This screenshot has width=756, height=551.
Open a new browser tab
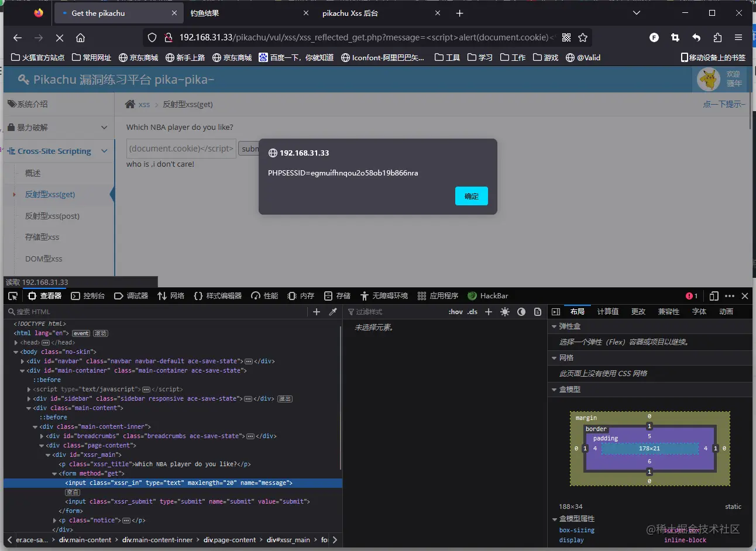[460, 13]
